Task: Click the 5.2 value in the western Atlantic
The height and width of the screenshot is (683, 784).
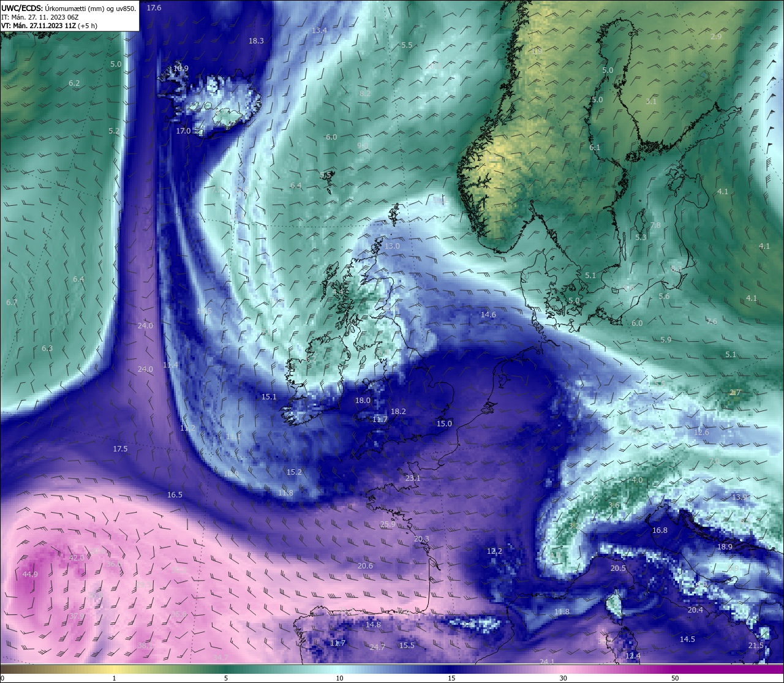Action: (x=114, y=131)
